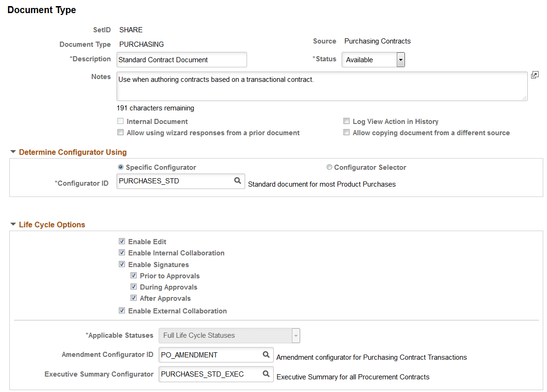Uncheck the Enable Edit checkbox
This screenshot has width=547, height=392.
click(122, 241)
